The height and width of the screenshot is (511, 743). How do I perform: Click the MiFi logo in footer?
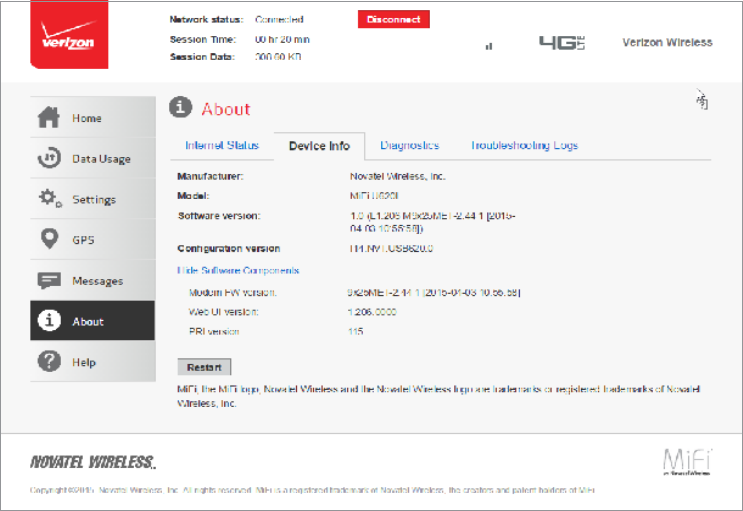687,461
